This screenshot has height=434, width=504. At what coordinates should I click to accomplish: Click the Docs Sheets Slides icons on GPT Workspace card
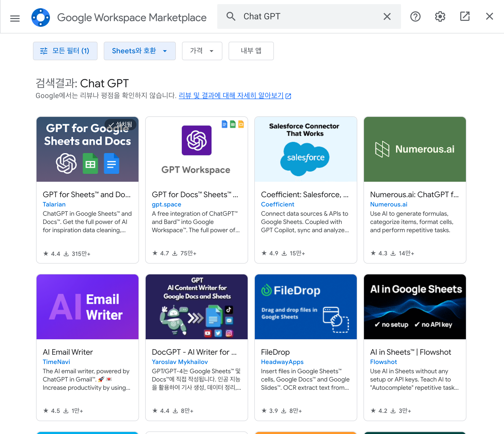[233, 124]
